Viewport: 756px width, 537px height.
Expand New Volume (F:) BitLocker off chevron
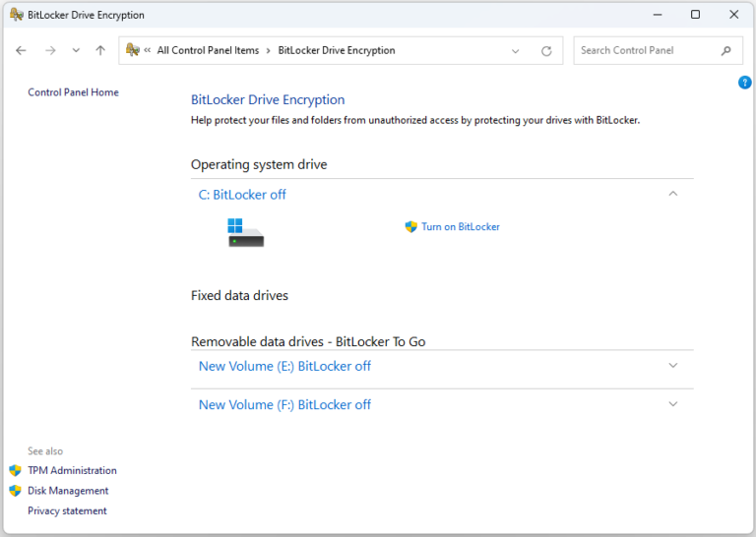[673, 404]
